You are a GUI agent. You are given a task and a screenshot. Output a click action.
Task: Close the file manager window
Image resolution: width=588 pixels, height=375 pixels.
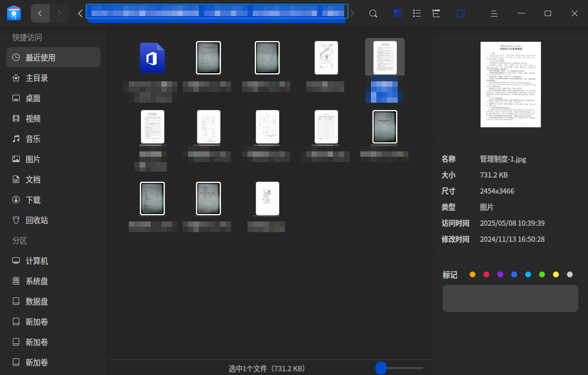pos(575,13)
